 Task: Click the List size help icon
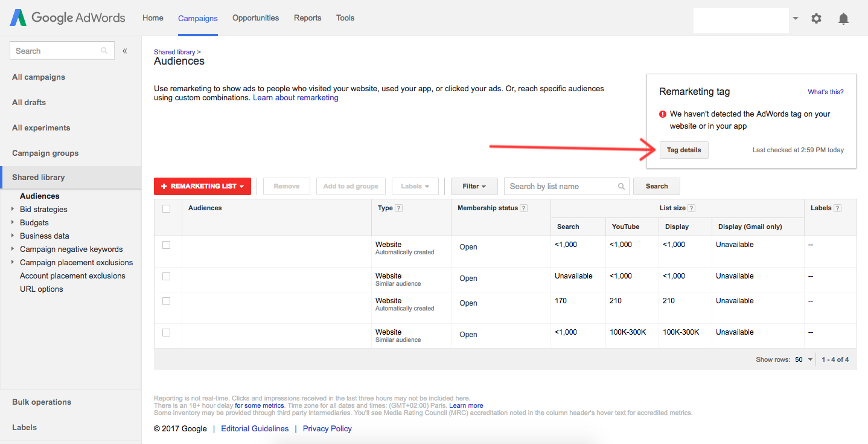692,208
